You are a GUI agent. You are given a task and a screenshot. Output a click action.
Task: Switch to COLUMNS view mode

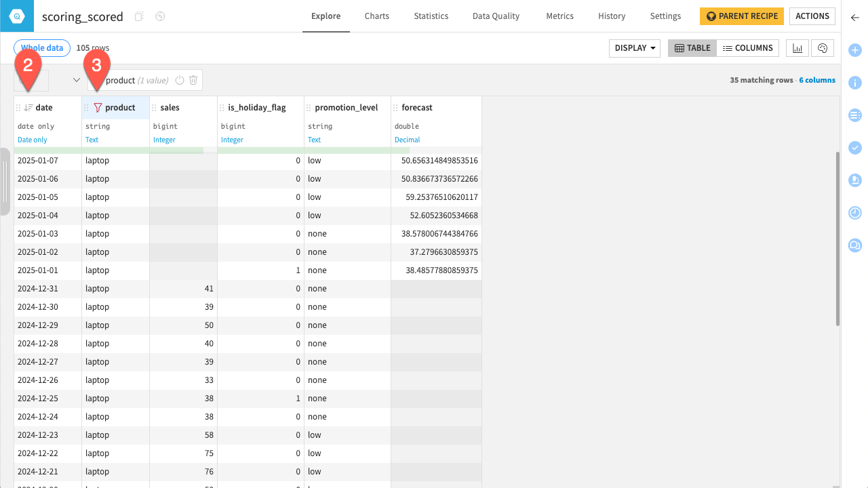[747, 48]
